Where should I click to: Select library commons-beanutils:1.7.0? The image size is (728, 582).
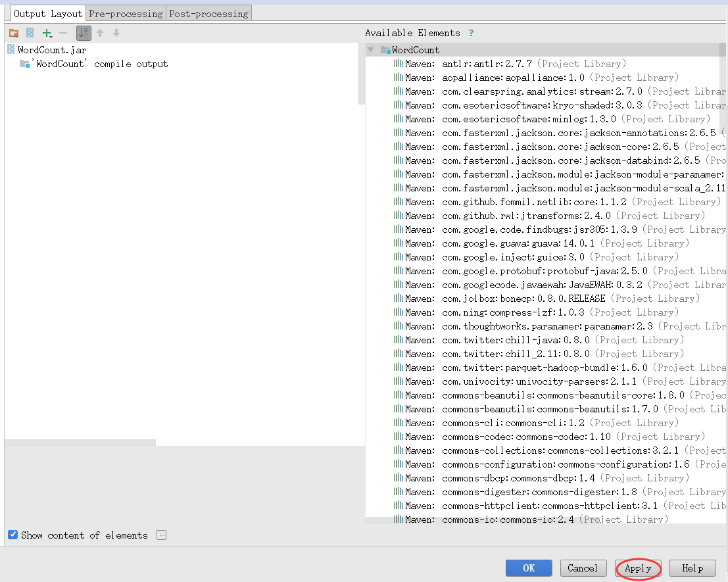pyautogui.click(x=560, y=409)
